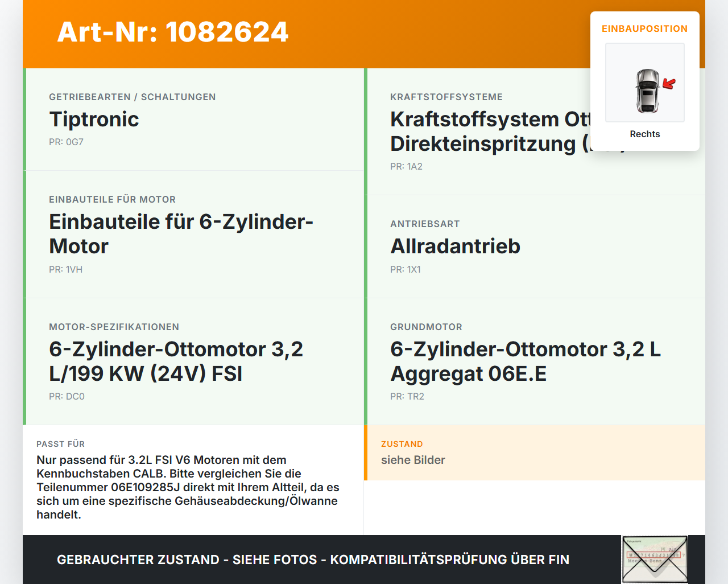Click the 'EINBAUTEILE FÜR MOTOR' label
Image resolution: width=728 pixels, height=584 pixels.
point(113,199)
